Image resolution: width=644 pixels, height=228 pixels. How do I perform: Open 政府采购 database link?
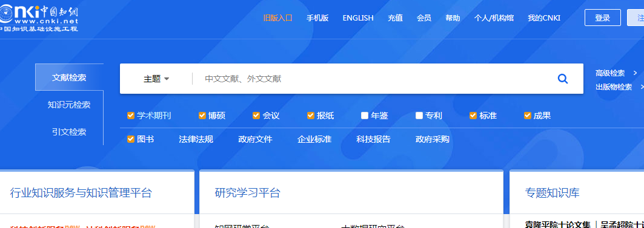[433, 140]
